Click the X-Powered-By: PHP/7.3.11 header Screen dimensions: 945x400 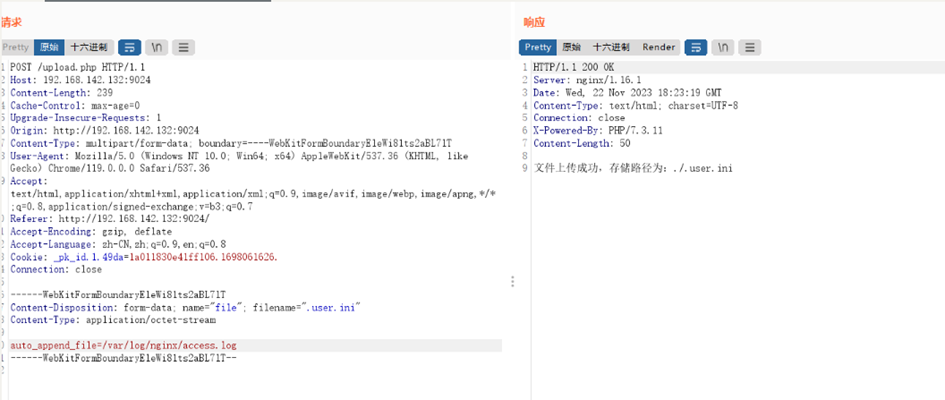coord(598,130)
